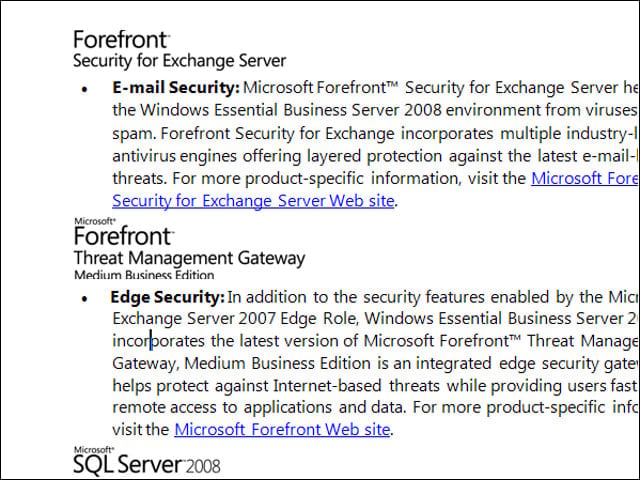Click 'Exchange Server 2007 Edge Role' text

[x=236, y=319]
